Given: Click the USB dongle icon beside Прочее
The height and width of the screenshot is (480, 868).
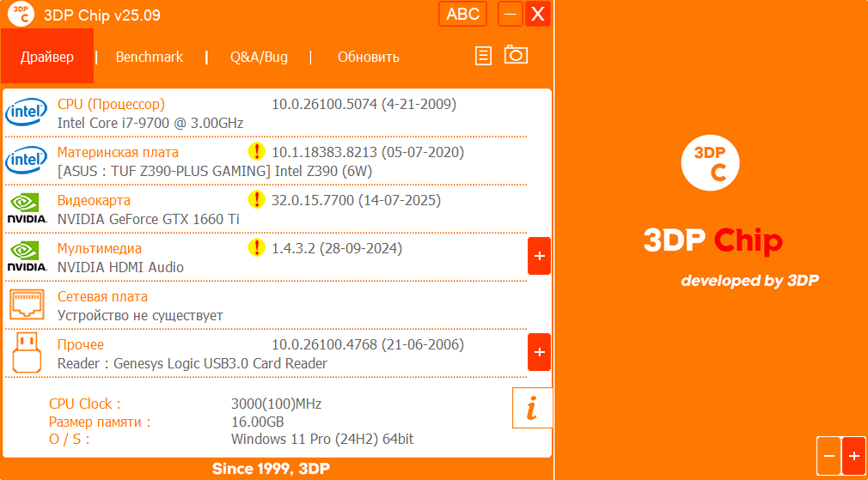Looking at the screenshot, I should tap(26, 352).
